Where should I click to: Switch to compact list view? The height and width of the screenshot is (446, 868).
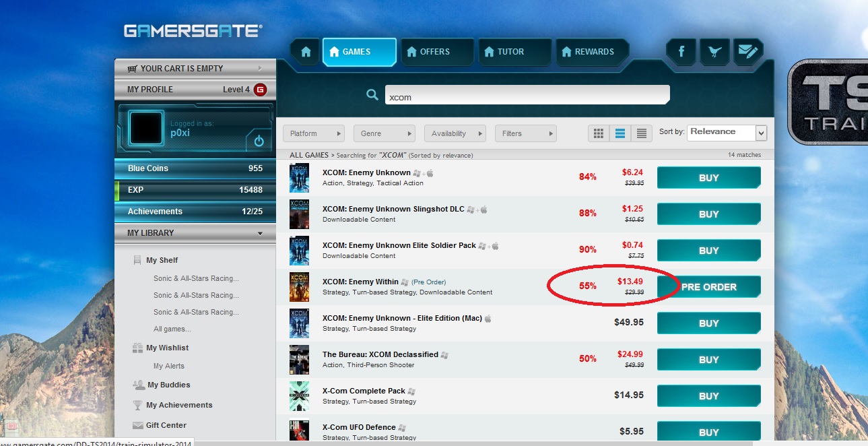click(642, 133)
